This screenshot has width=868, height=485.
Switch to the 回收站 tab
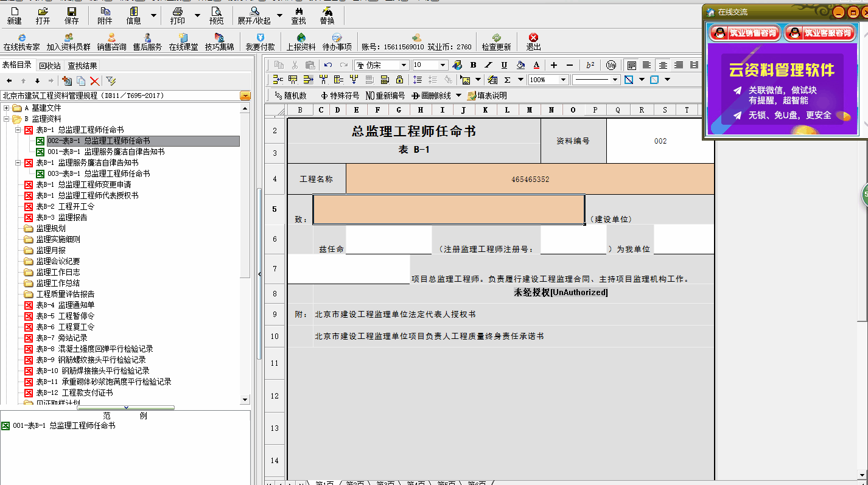(x=49, y=66)
